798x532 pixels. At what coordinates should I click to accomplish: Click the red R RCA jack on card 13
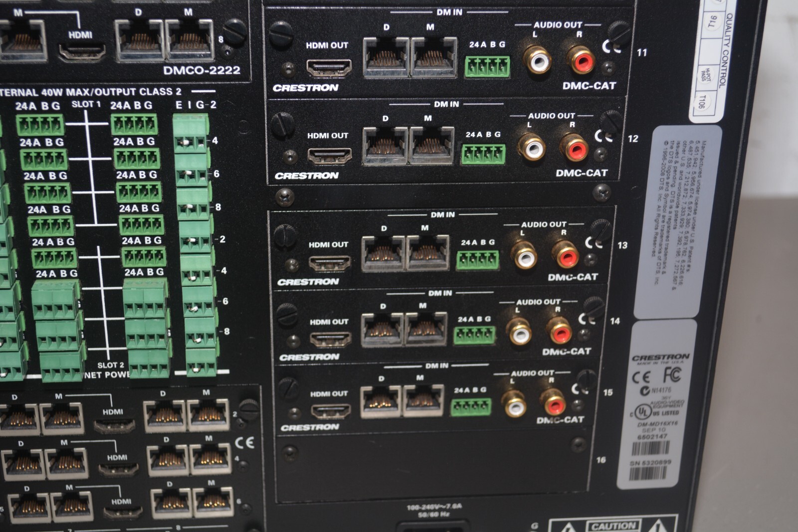pyautogui.click(x=566, y=255)
